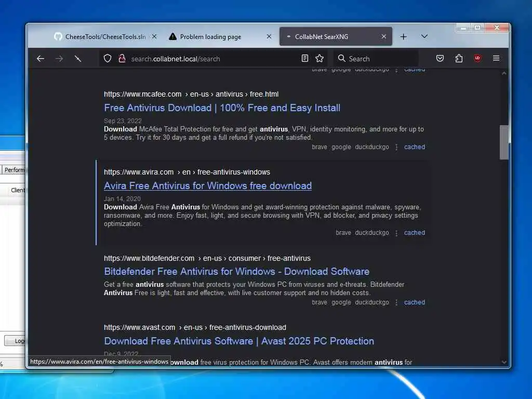
Task: Open the tracking protection shield icon
Action: pyautogui.click(x=108, y=58)
